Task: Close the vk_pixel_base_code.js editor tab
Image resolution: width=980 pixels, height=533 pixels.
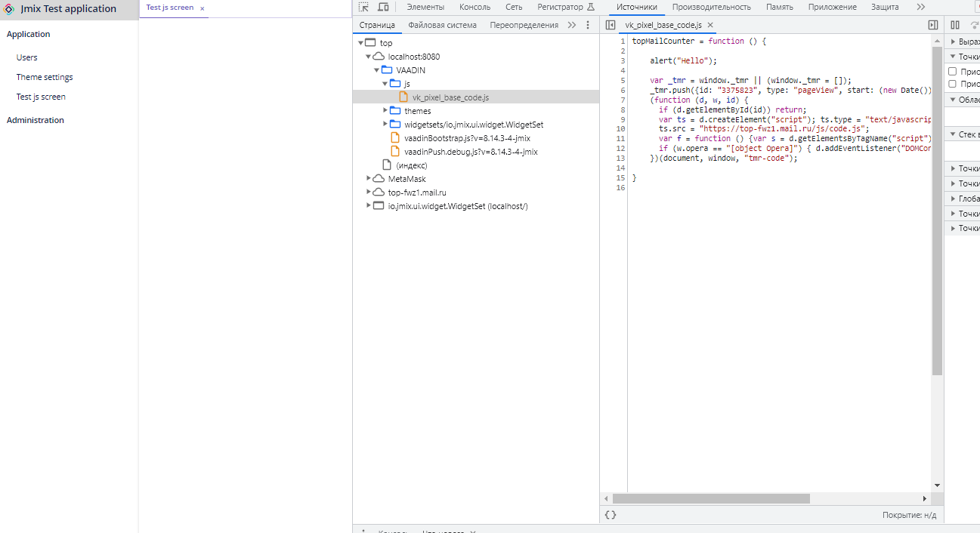Action: (710, 25)
